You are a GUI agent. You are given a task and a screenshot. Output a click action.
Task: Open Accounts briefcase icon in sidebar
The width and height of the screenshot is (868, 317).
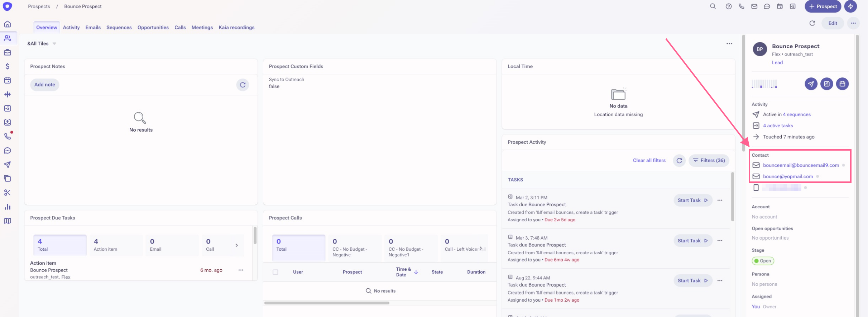7,52
